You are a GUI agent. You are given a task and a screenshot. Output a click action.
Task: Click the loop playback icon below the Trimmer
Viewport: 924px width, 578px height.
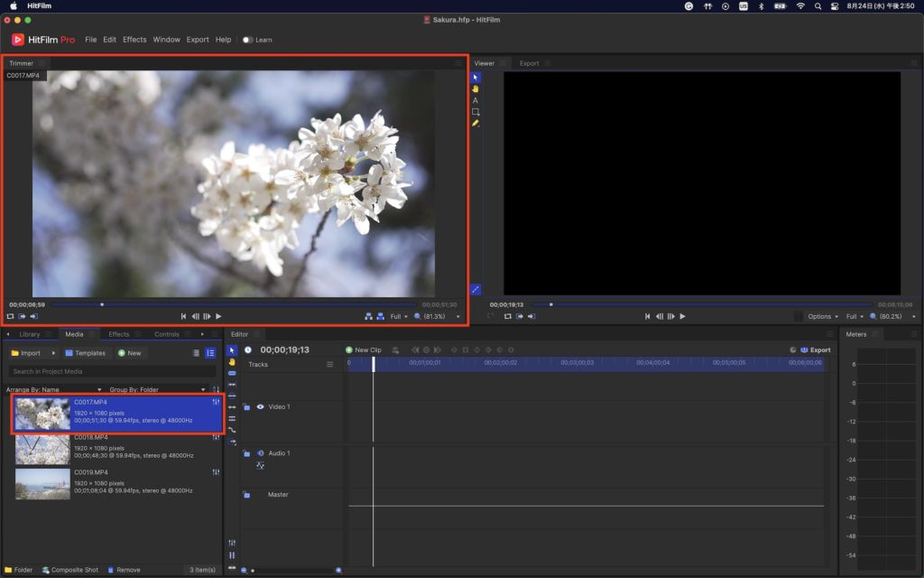point(10,316)
